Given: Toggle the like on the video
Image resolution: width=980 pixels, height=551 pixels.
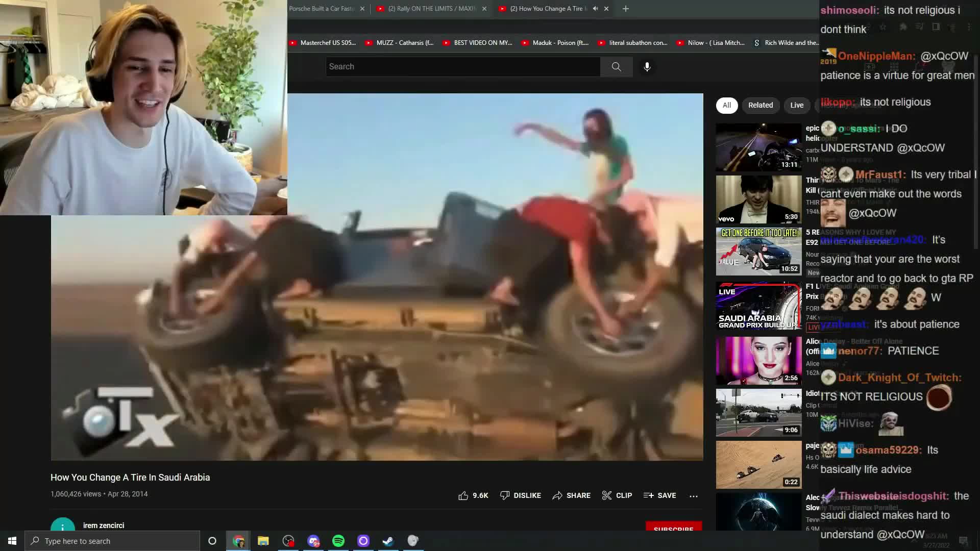Looking at the screenshot, I should tap(463, 495).
